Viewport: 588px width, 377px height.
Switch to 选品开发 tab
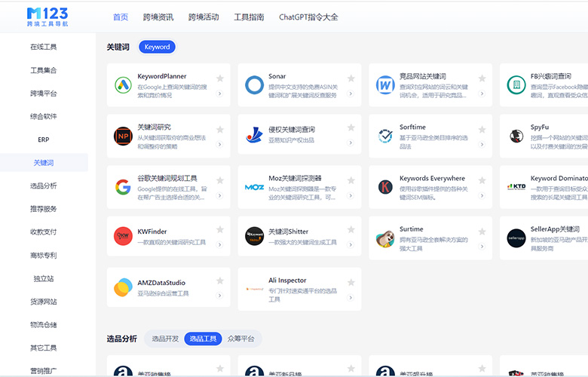coord(165,339)
